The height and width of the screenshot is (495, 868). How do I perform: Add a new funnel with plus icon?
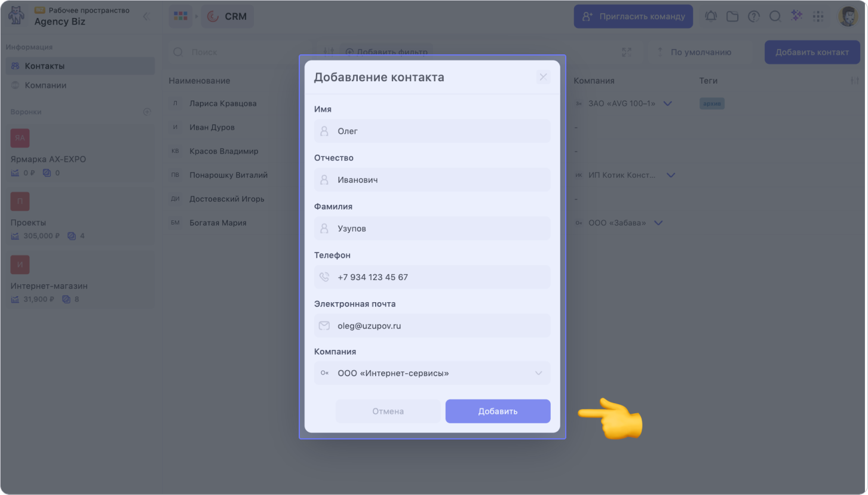(x=147, y=112)
